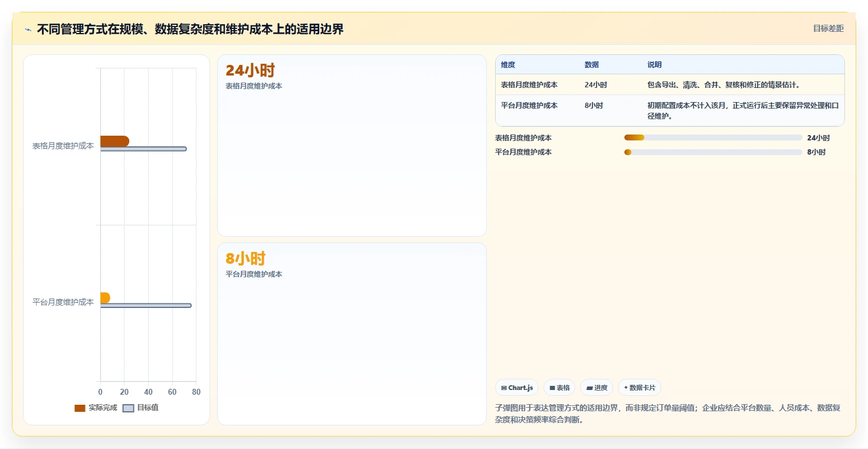This screenshot has width=868, height=449.
Task: Click the 表格 tag chip
Action: pyautogui.click(x=559, y=388)
